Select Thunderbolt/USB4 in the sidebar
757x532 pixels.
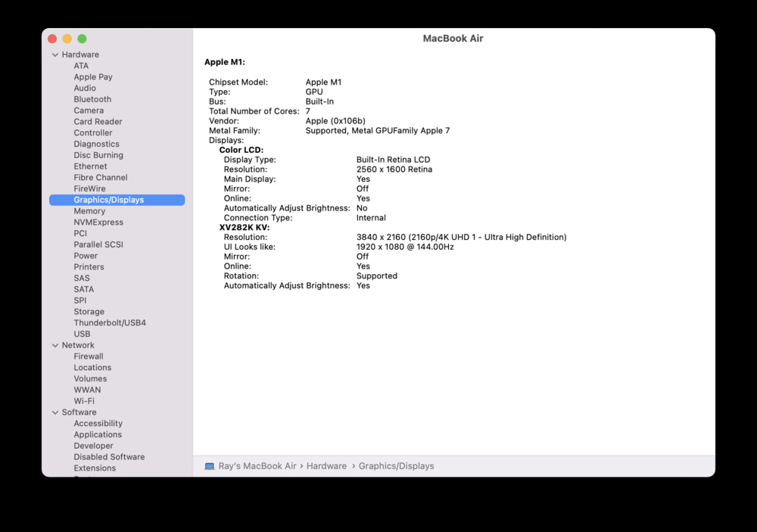110,322
